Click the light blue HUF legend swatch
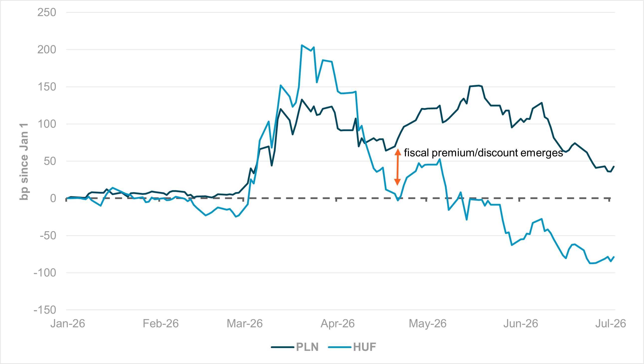This screenshot has height=364, width=644. [340, 347]
